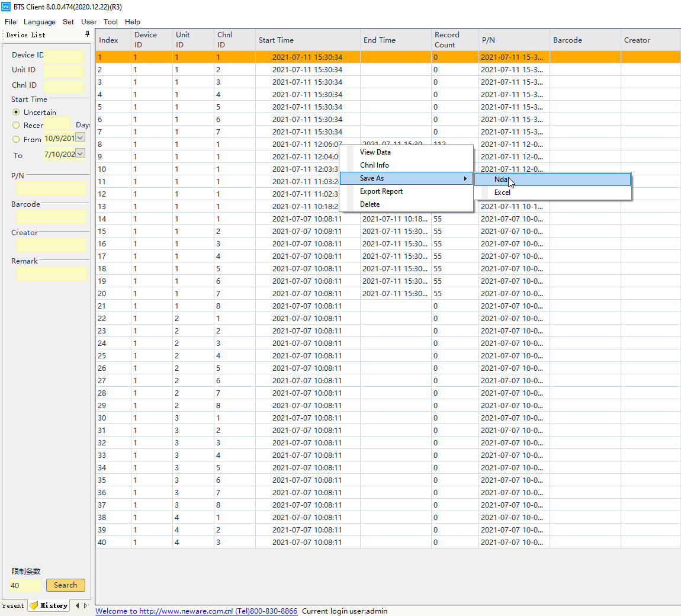Click the left scroll arrow beside History tab
Screen dimensions: 681x616
(x=77, y=605)
